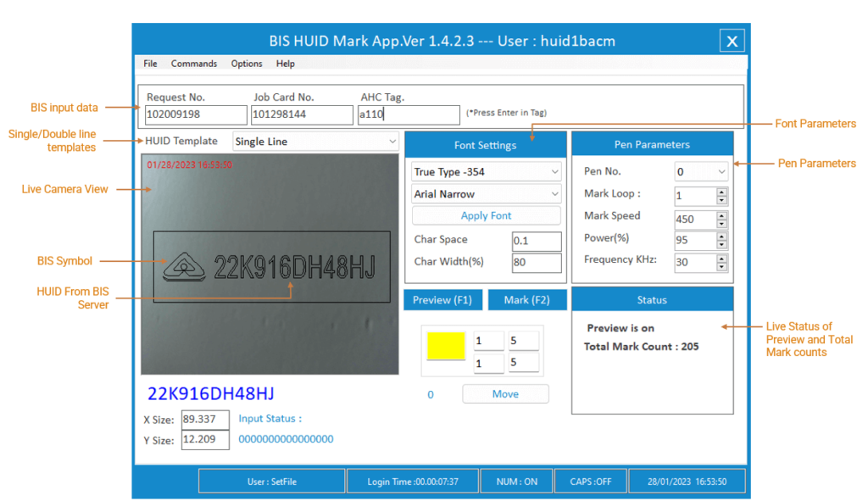Viewport: 868px width, 501px height.
Task: Click the Mark Loop value field
Action: [695, 196]
